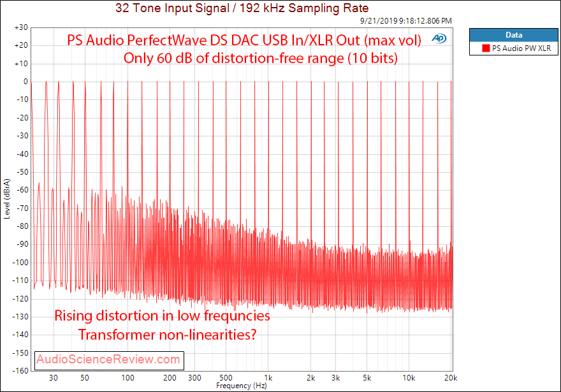Click the -160 y-axis tick label
The width and height of the screenshot is (561, 392).
coord(20,371)
